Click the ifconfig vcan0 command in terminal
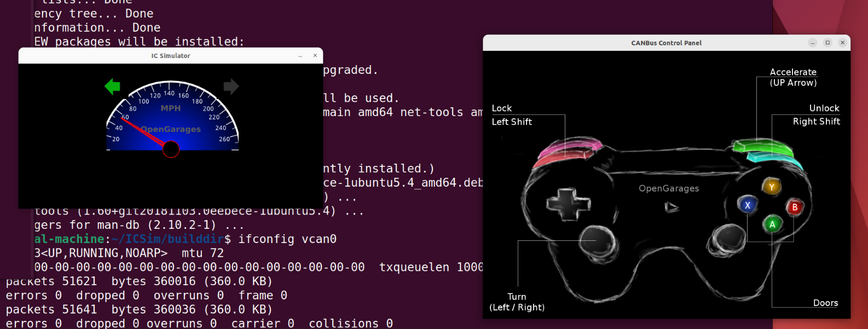The image size is (868, 329). click(x=287, y=239)
